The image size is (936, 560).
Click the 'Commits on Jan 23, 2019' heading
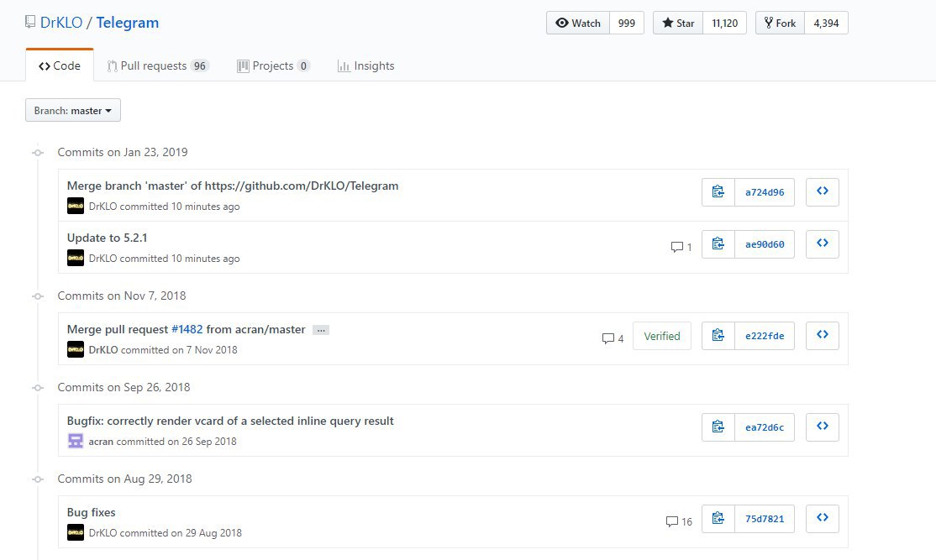pyautogui.click(x=123, y=152)
